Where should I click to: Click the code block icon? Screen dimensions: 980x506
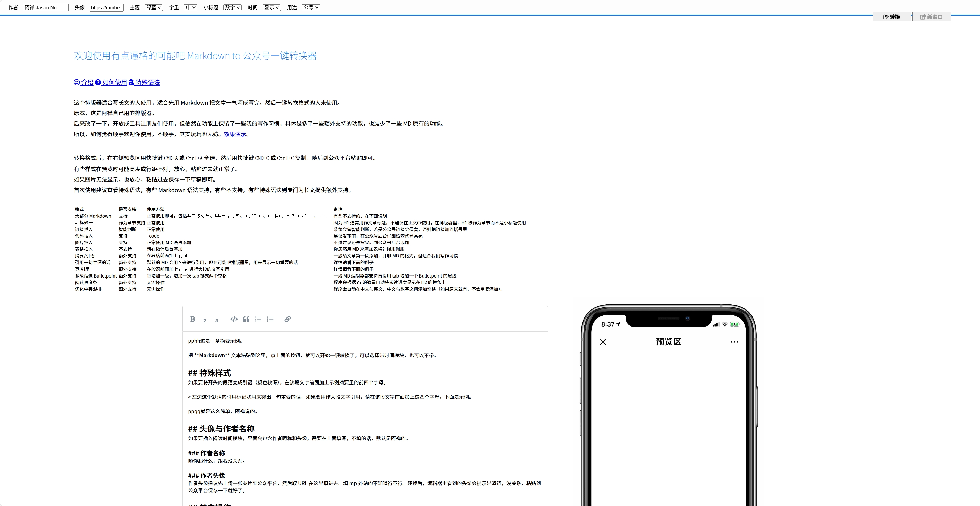[x=234, y=319]
